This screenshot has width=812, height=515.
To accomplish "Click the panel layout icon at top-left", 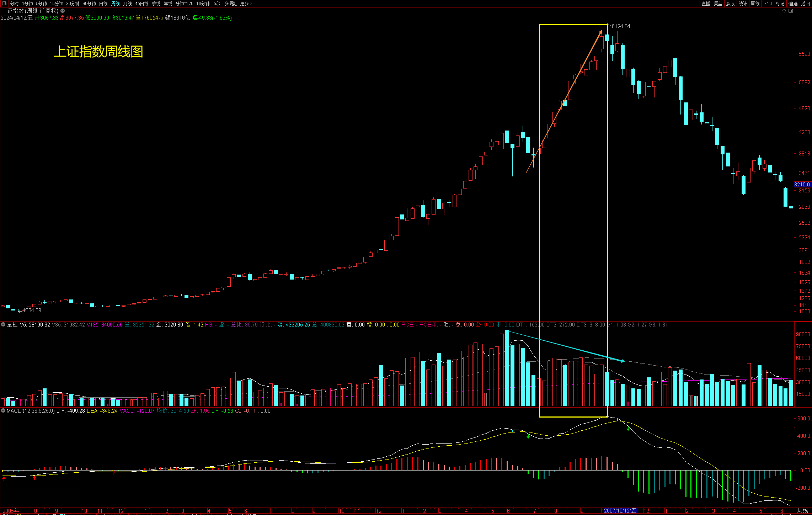I will [4, 4].
